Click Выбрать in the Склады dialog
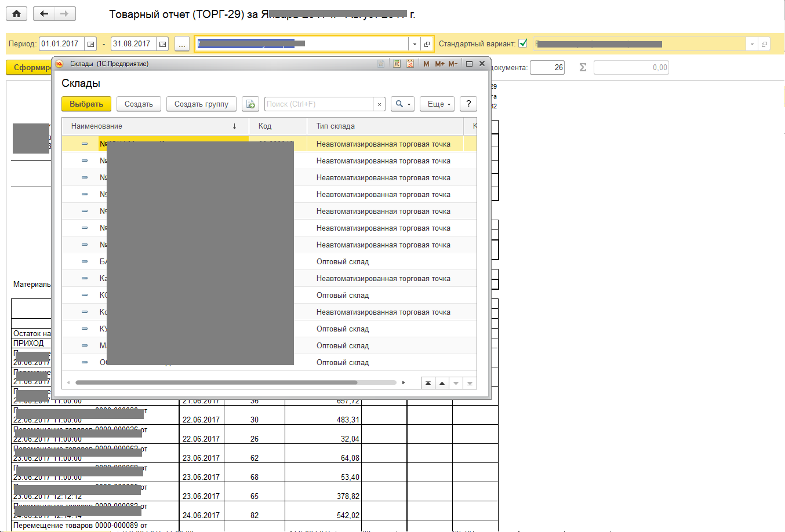The height and width of the screenshot is (532, 785). tap(86, 104)
